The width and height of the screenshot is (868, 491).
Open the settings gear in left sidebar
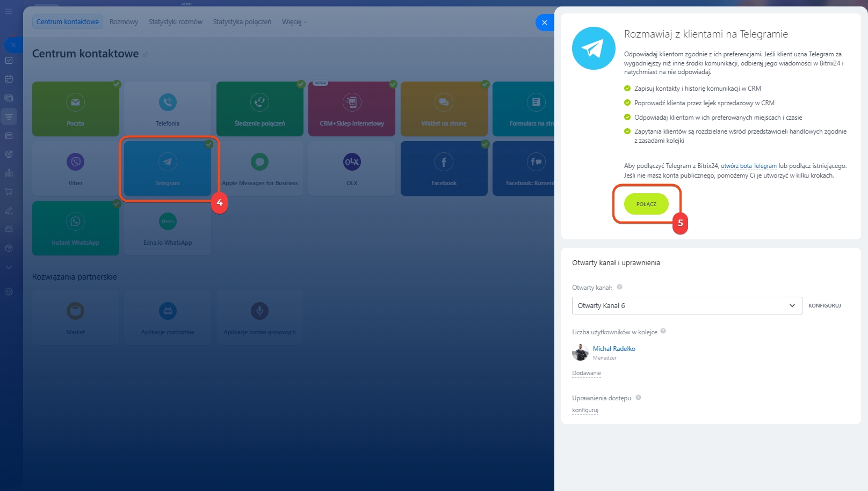click(9, 292)
